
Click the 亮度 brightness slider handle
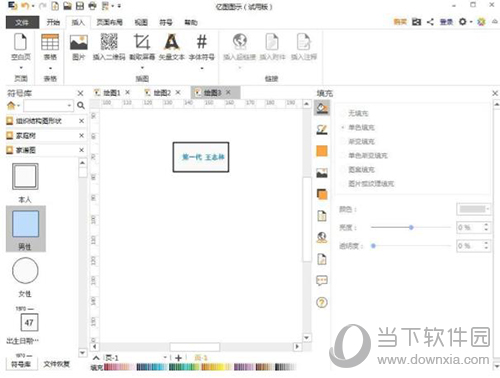tap(411, 227)
